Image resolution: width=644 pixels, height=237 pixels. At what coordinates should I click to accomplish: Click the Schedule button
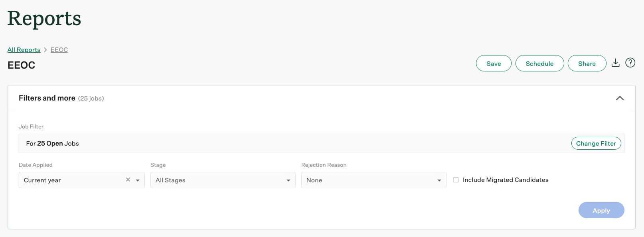point(539,63)
